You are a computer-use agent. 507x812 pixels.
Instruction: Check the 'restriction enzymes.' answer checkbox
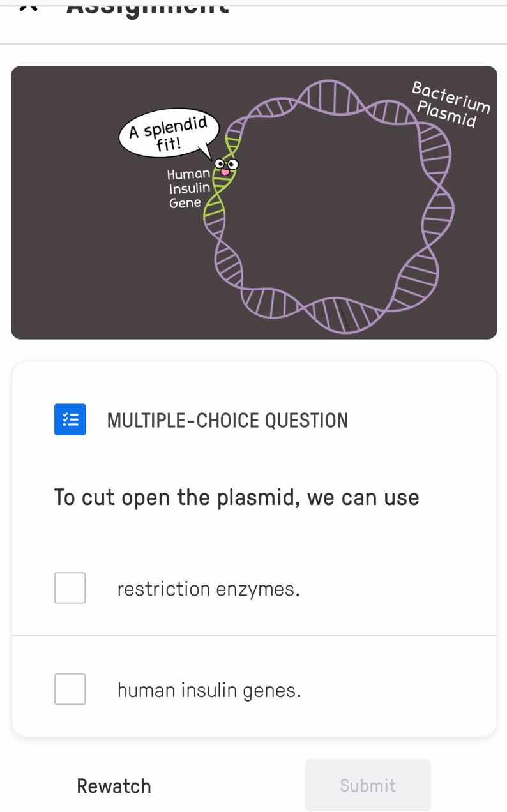[70, 588]
